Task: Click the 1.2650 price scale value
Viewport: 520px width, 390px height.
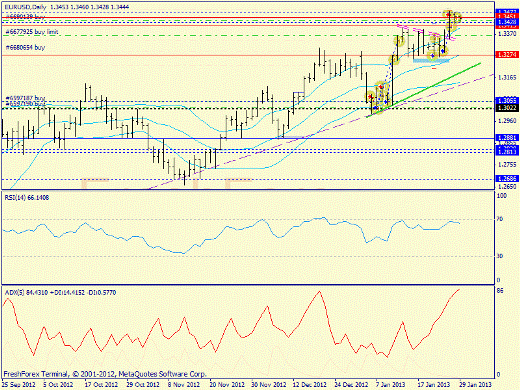Action: (507, 186)
